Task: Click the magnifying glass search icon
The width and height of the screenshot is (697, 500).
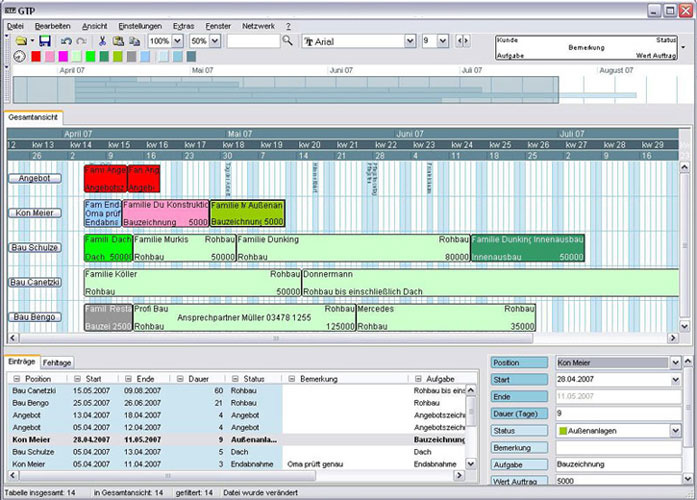Action: pyautogui.click(x=287, y=41)
